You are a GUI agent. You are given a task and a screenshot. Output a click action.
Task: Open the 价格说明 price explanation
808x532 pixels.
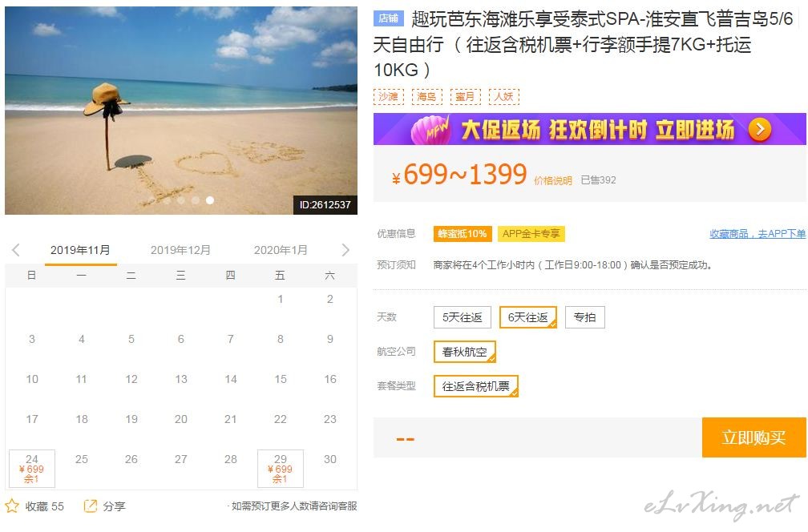click(553, 181)
